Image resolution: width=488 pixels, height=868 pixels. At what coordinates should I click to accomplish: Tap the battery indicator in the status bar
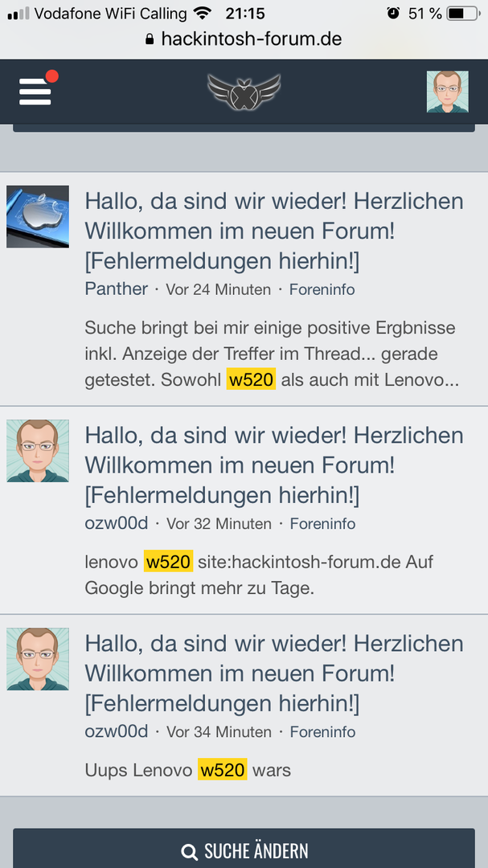(461, 14)
